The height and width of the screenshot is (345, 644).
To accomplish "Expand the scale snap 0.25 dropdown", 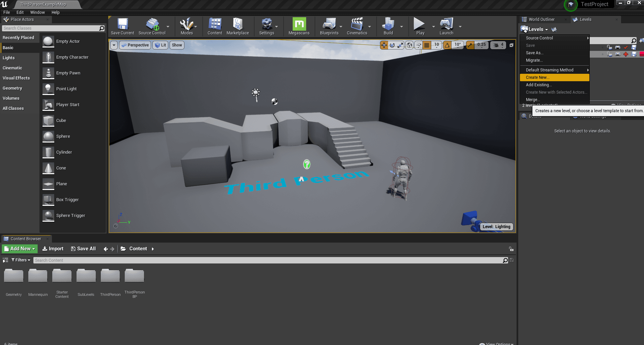I will coord(481,45).
